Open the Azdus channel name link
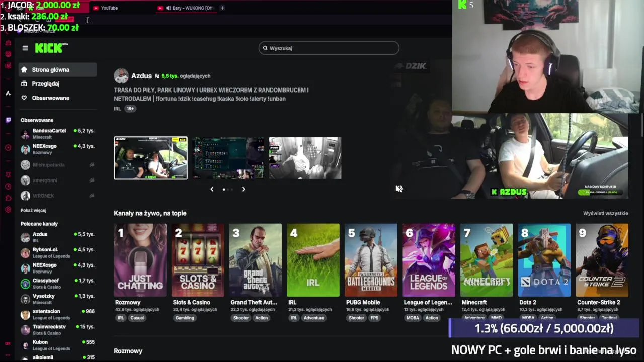 coord(141,76)
